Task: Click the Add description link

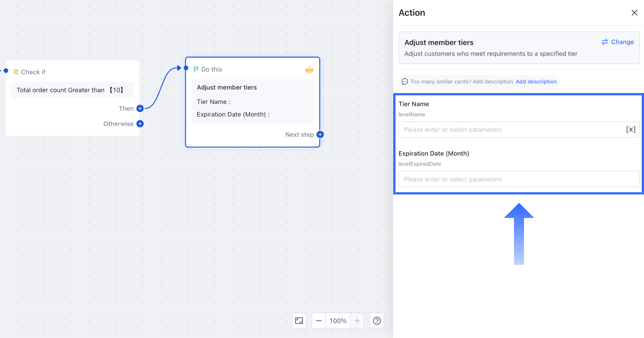Action: [x=536, y=81]
